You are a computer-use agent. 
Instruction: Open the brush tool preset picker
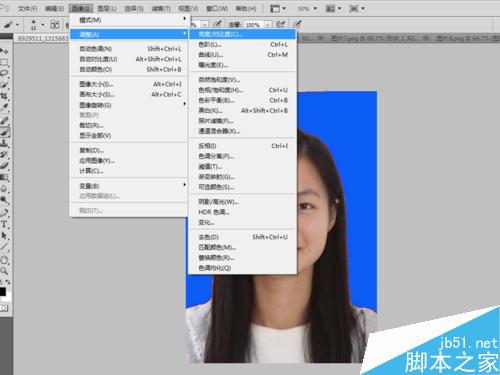click(11, 24)
